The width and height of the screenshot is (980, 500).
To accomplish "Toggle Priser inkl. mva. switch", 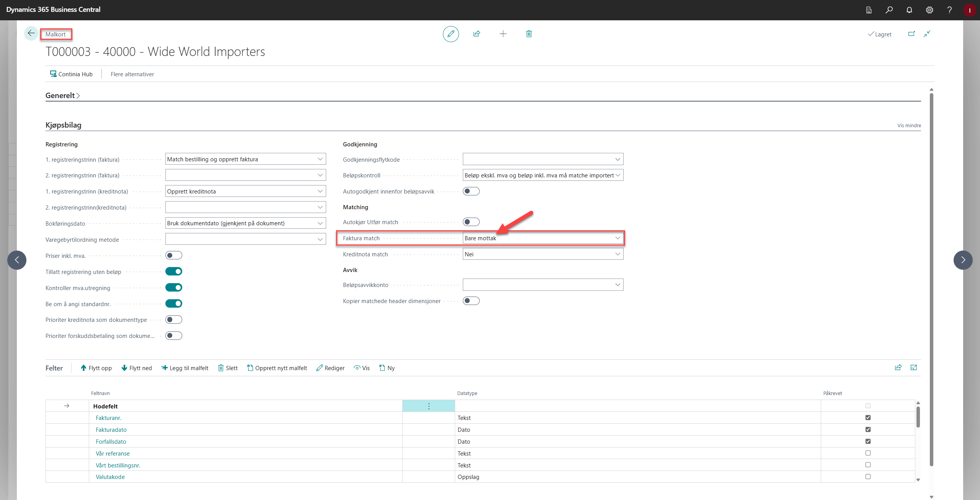I will click(174, 256).
